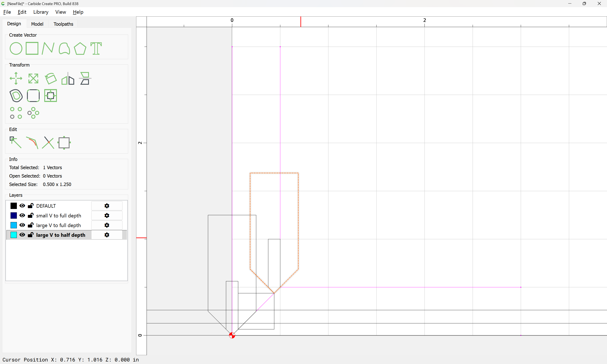The width and height of the screenshot is (607, 364).
Task: Open settings for small V to full depth layer
Action: pos(107,215)
